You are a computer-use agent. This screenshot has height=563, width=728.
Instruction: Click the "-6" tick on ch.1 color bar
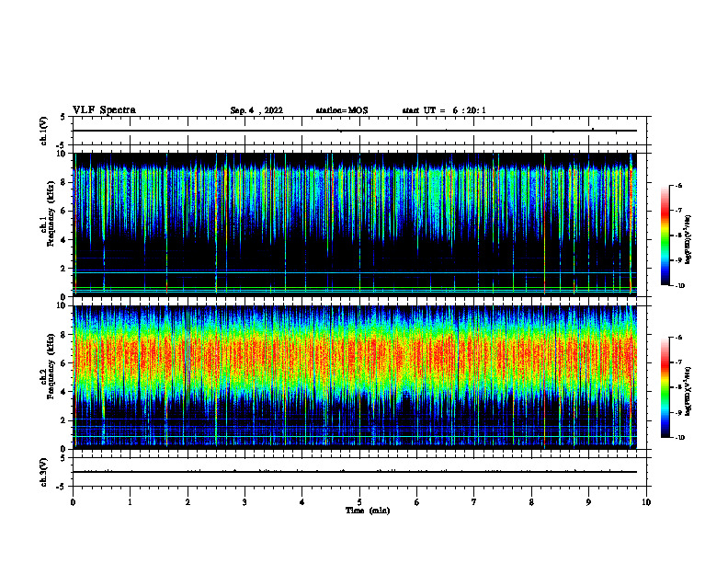pos(678,185)
